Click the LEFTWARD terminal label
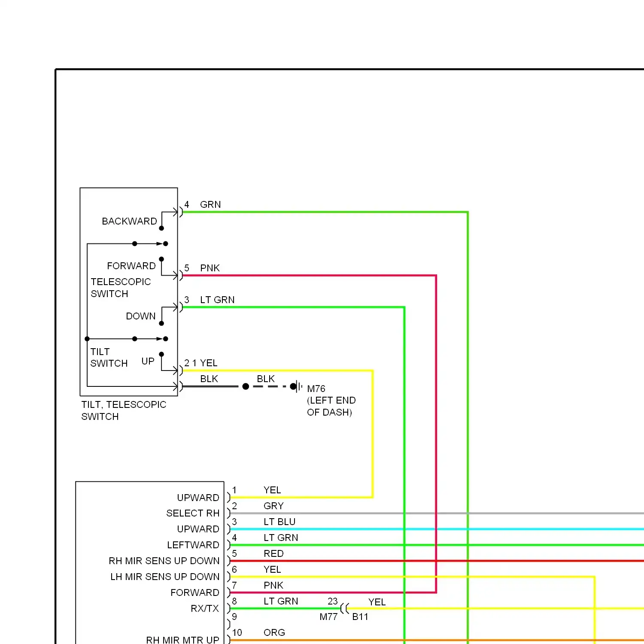Image resolution: width=644 pixels, height=644 pixels. pos(193,545)
